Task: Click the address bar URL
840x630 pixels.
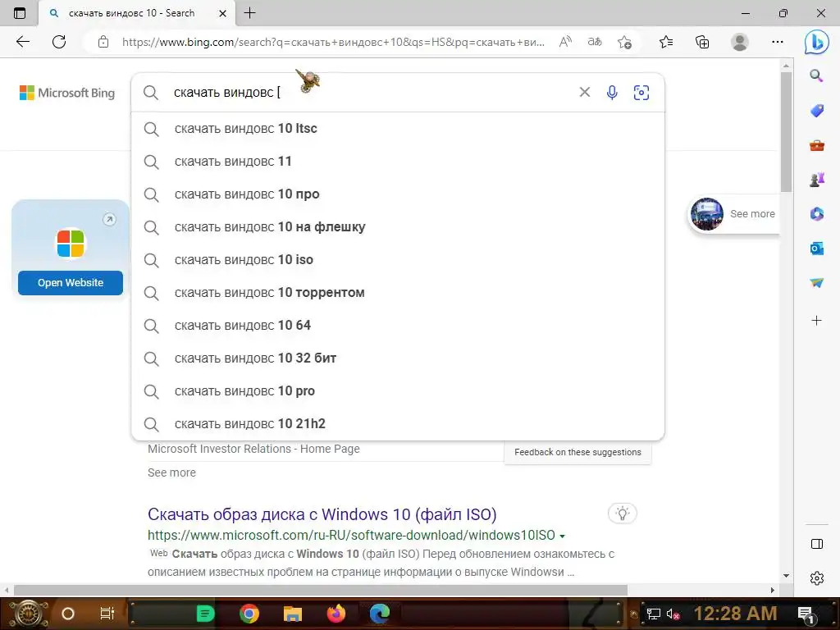Action: [332, 42]
